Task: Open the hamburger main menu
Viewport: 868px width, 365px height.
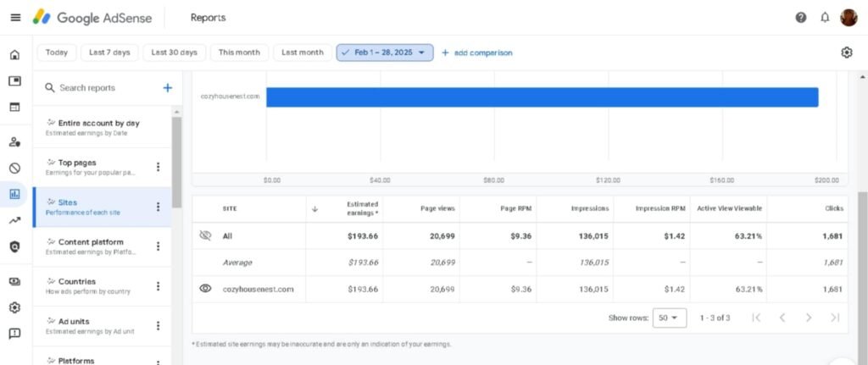Action: (14, 17)
